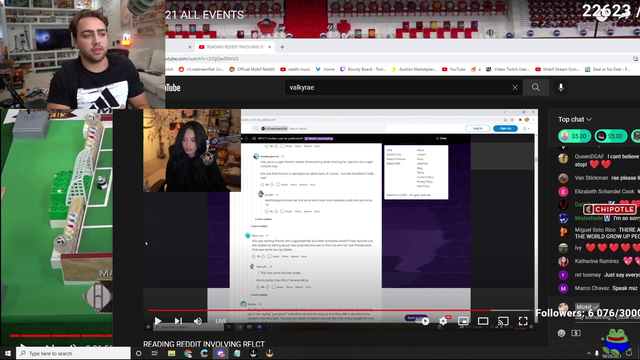Play the YouTube video

158,321
